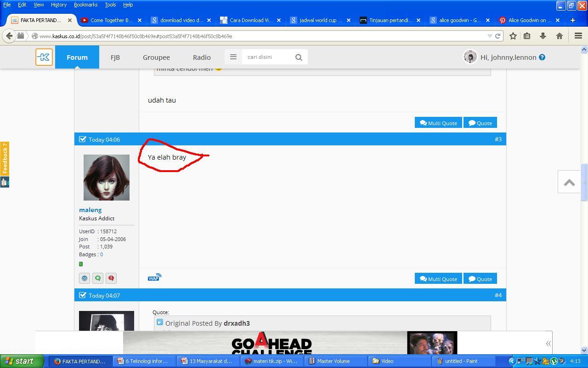Click the WAP icon in post #3
588x368 pixels.
coord(154,277)
